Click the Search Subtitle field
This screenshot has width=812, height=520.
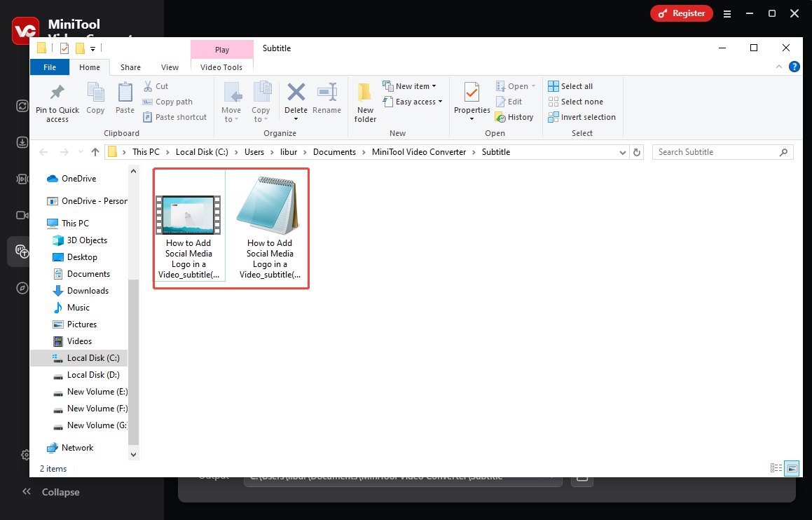722,152
